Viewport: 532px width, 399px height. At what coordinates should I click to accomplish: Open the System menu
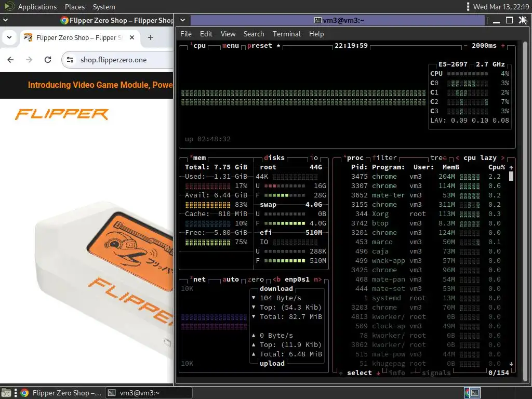(x=104, y=7)
